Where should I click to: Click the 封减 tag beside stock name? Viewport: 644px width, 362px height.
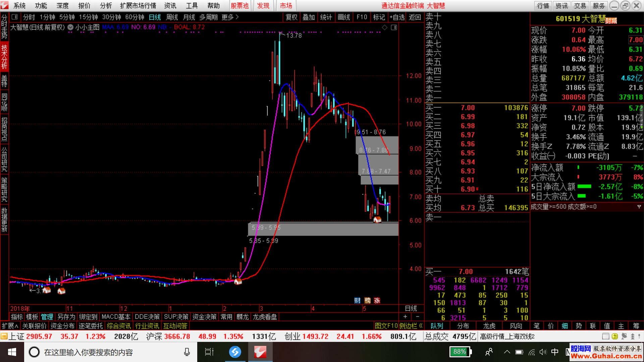point(611,21)
